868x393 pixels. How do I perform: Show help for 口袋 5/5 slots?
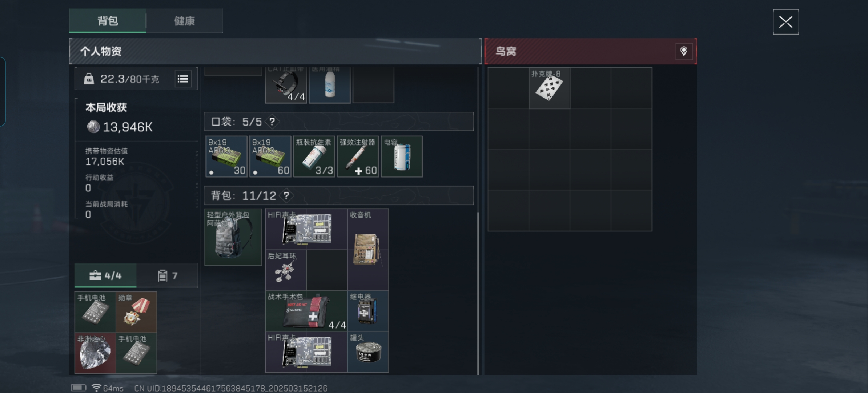coord(272,122)
